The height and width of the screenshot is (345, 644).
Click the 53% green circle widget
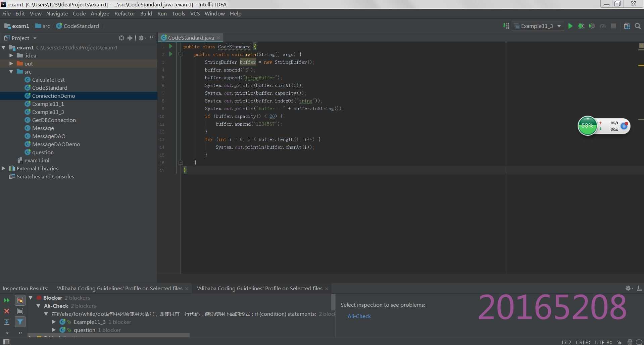click(587, 126)
